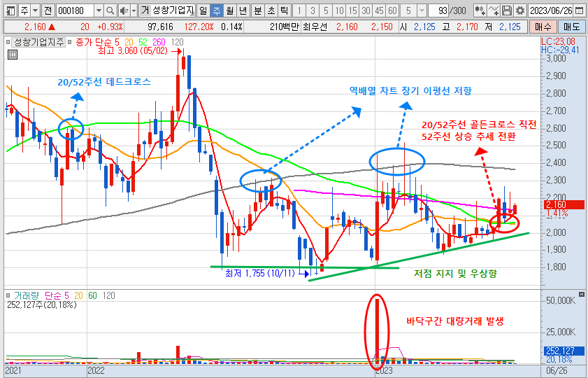Click the 전 button
Viewport: 588px width, 378px height.
[x=48, y=10]
